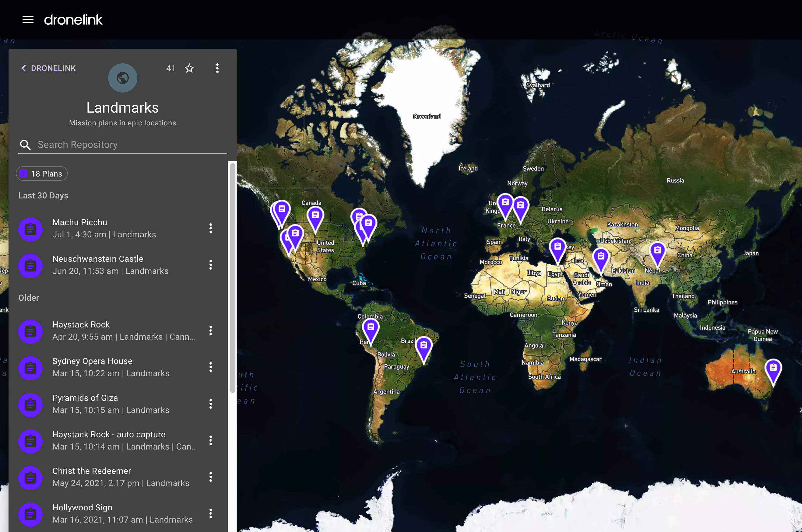Open Neuschwanstein Castle options menu
The width and height of the screenshot is (802, 532).
[x=211, y=265]
